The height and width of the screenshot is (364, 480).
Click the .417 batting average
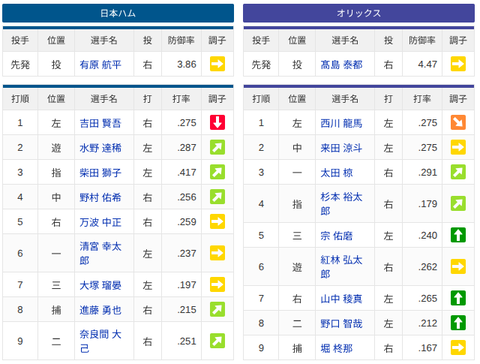click(187, 172)
